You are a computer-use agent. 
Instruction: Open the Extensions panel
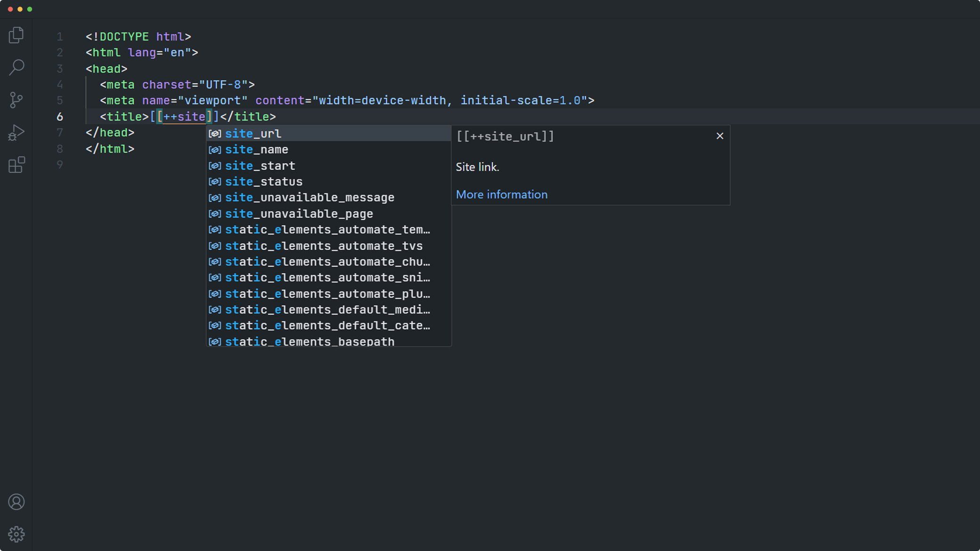coord(16,165)
